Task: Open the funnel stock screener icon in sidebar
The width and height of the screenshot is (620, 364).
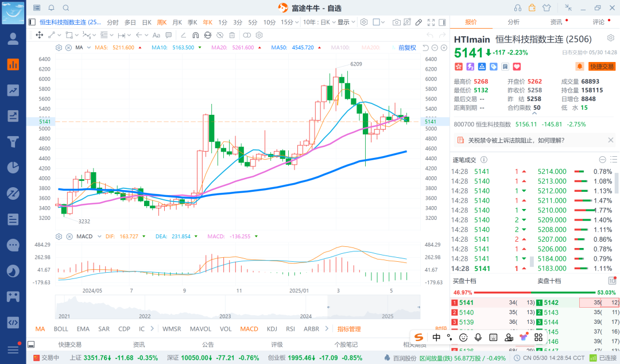Action: pos(13,141)
